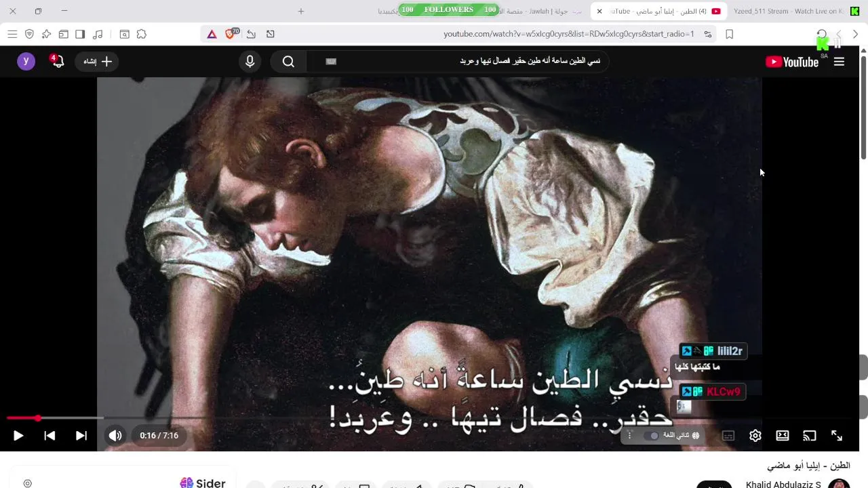Run search with magnifier button
Screen dimensions: 868x488
[x=288, y=62]
